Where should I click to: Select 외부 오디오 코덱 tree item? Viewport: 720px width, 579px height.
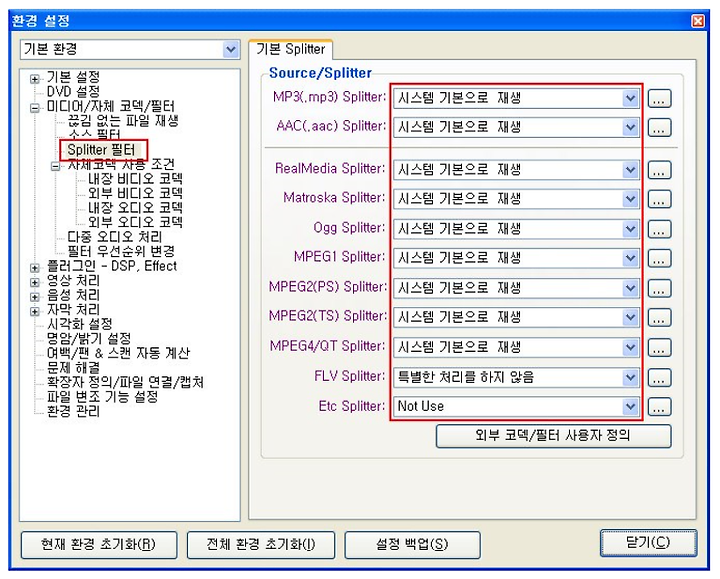[135, 222]
